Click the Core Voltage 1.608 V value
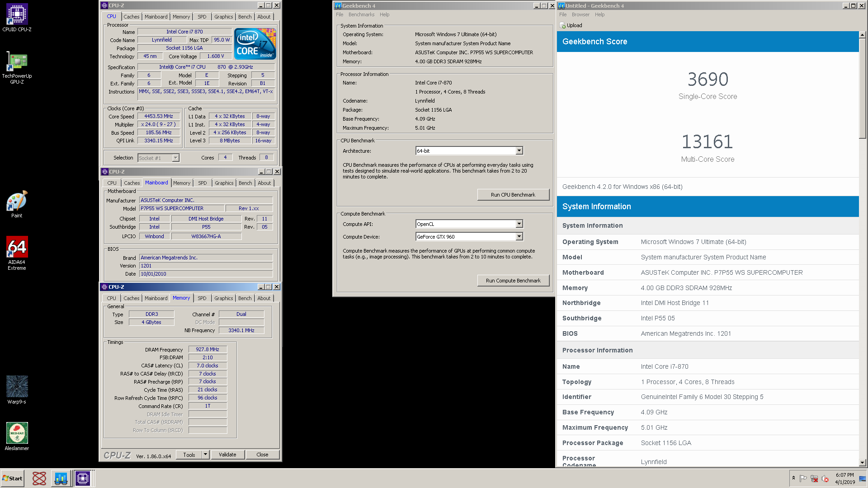Viewport: 868px width, 488px height. point(216,56)
